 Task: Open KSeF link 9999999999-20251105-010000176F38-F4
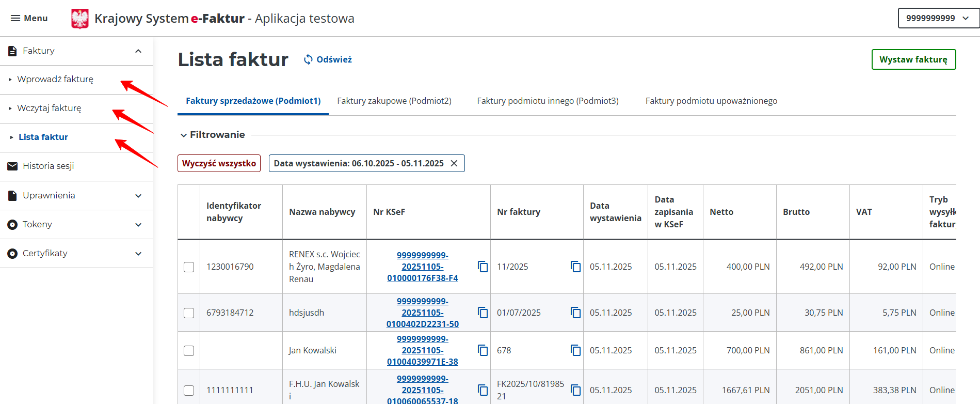coord(423,267)
